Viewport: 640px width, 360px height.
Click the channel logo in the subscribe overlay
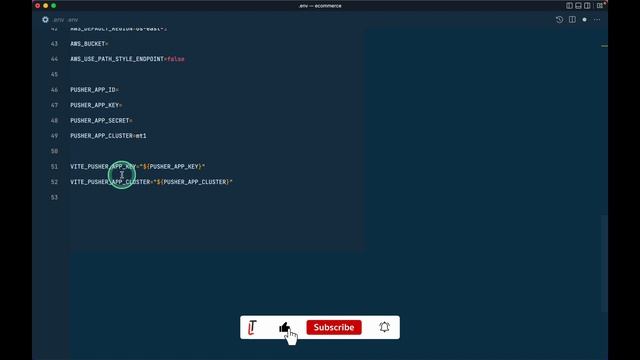click(252, 327)
